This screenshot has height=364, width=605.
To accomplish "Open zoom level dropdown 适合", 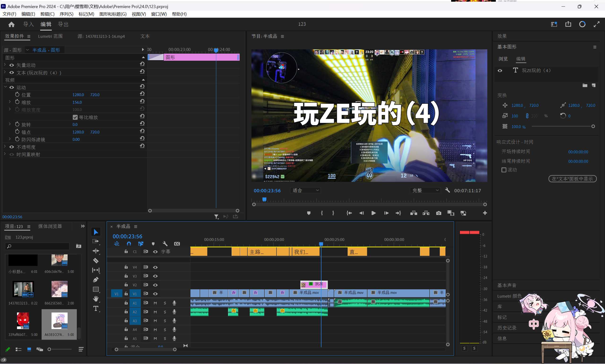I will pyautogui.click(x=305, y=190).
